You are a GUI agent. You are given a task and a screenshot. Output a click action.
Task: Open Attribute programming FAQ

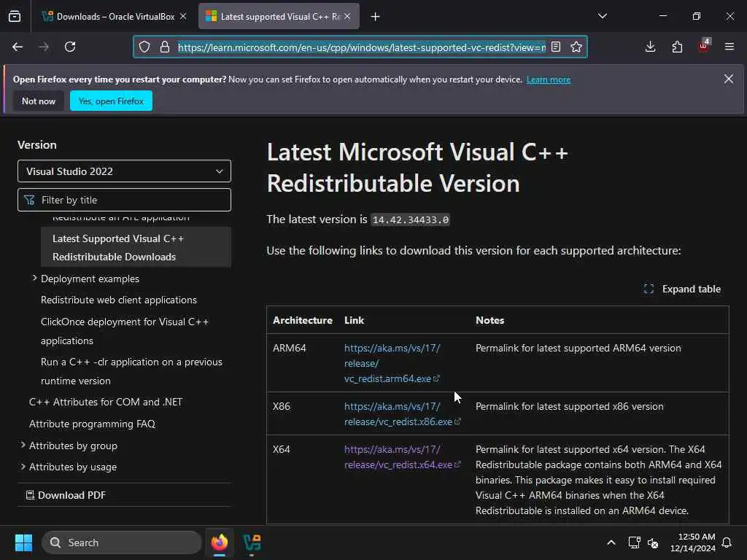[x=92, y=424]
